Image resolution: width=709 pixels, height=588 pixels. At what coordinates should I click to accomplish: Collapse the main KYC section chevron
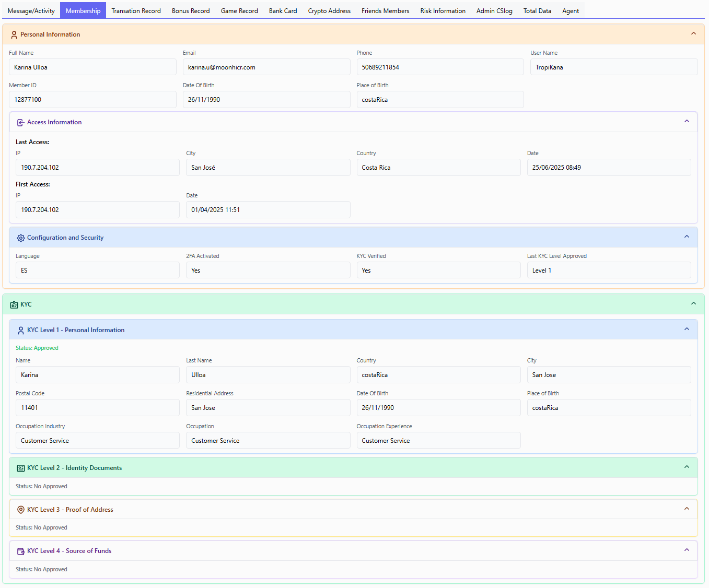coord(693,304)
